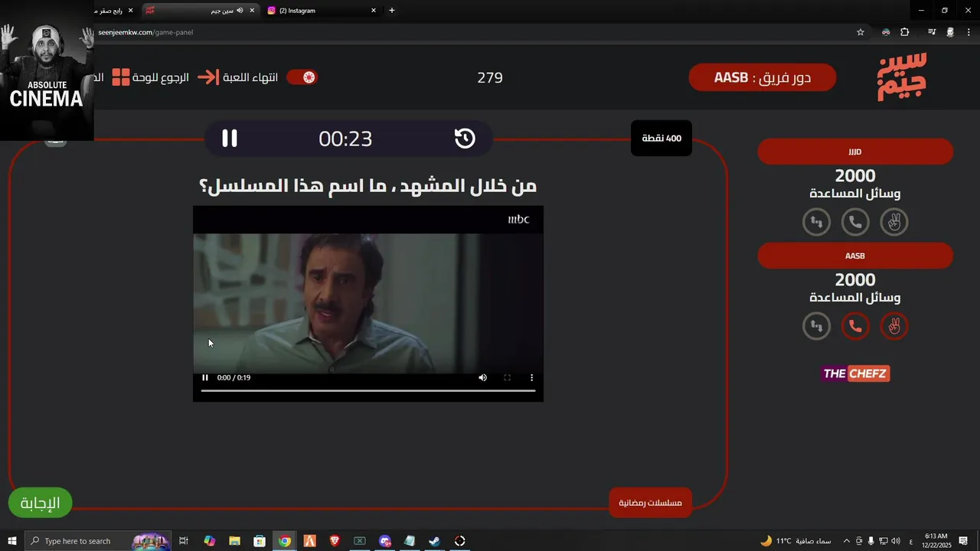Open Microsoft Store from the taskbar
The width and height of the screenshot is (980, 551).
pyautogui.click(x=260, y=541)
